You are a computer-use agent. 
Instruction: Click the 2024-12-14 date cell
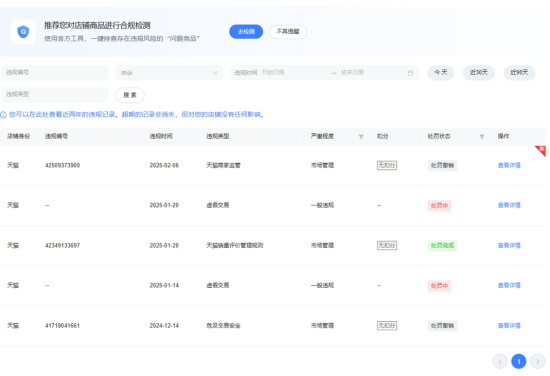tap(164, 325)
